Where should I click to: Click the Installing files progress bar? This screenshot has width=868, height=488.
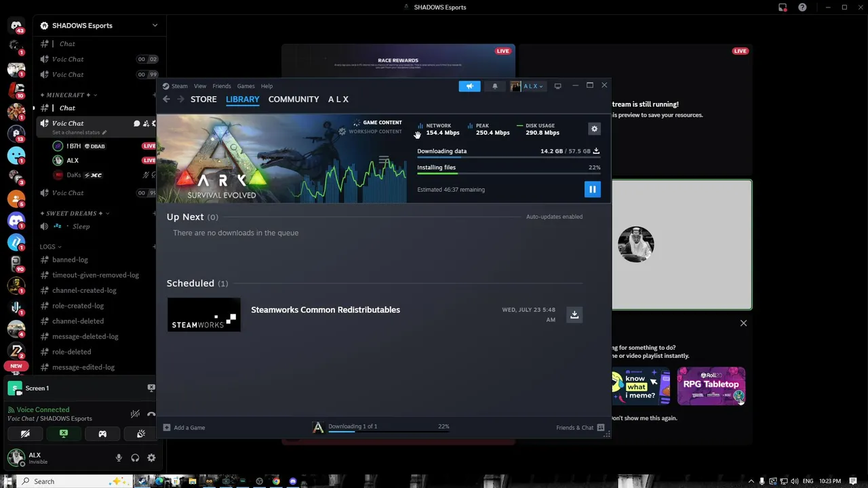[509, 174]
